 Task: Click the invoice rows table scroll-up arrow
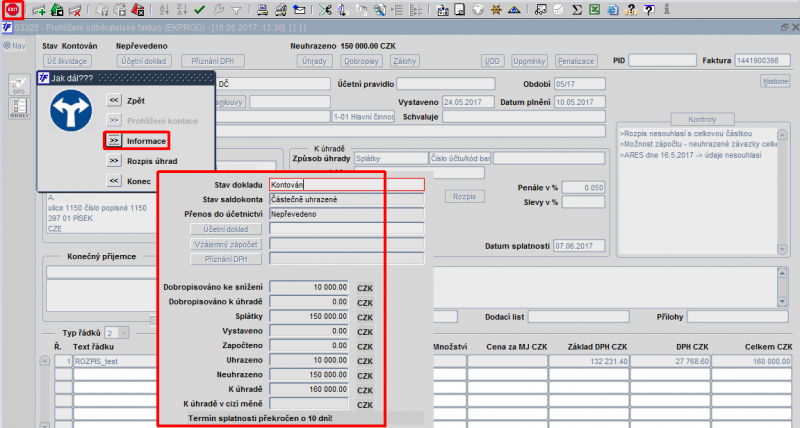pos(45,361)
